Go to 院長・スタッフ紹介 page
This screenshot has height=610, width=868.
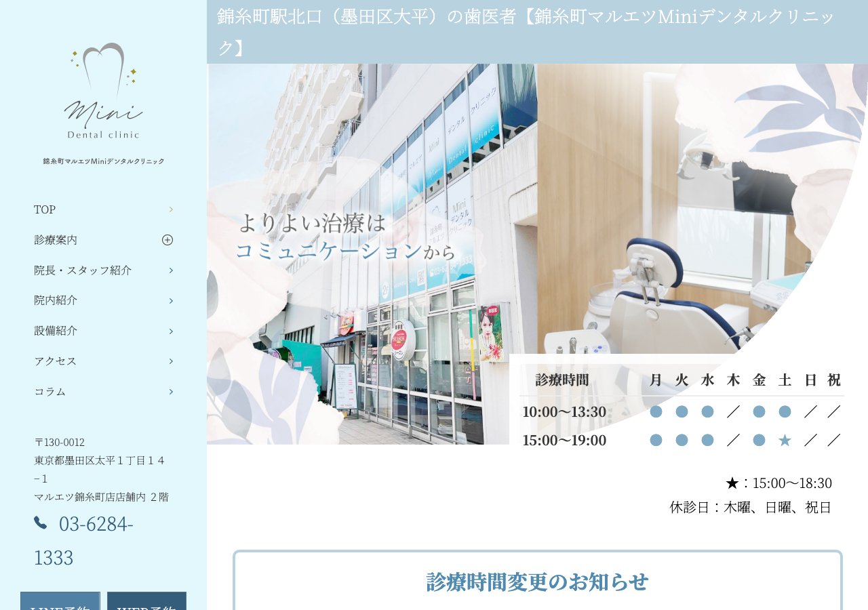[x=103, y=270]
